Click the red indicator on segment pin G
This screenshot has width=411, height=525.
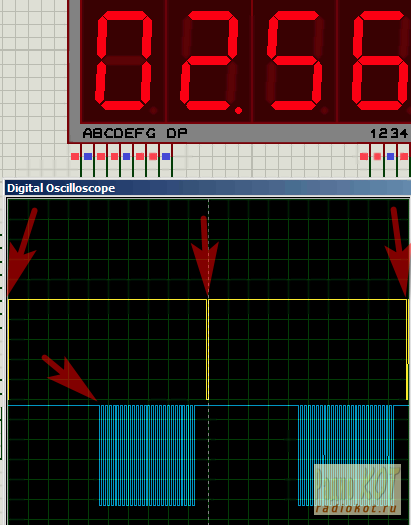(153, 156)
